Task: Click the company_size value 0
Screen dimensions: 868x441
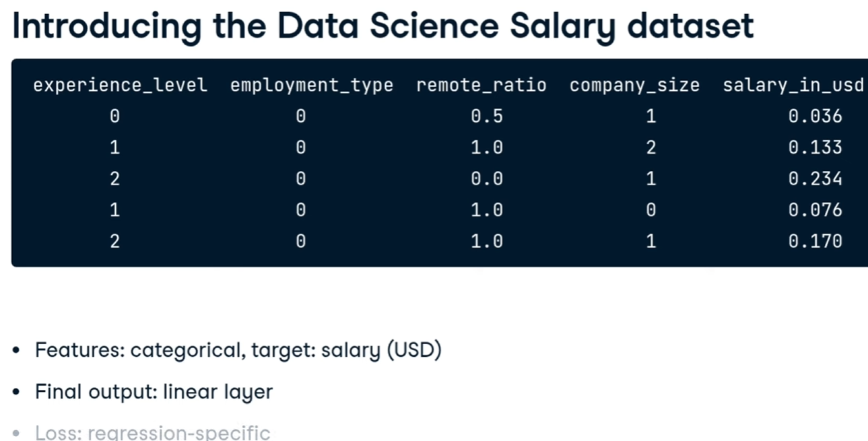Action: 650,210
